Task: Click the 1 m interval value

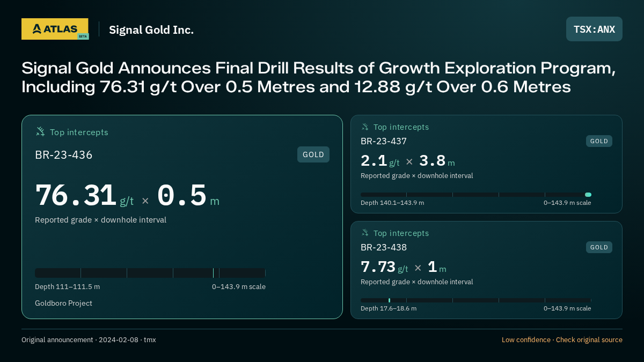Action: click(437, 267)
